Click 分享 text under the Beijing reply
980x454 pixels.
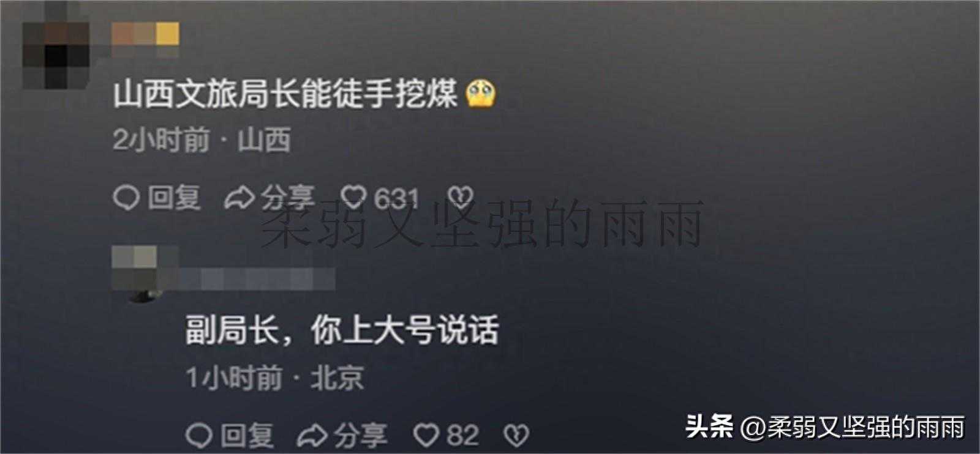[x=361, y=436]
